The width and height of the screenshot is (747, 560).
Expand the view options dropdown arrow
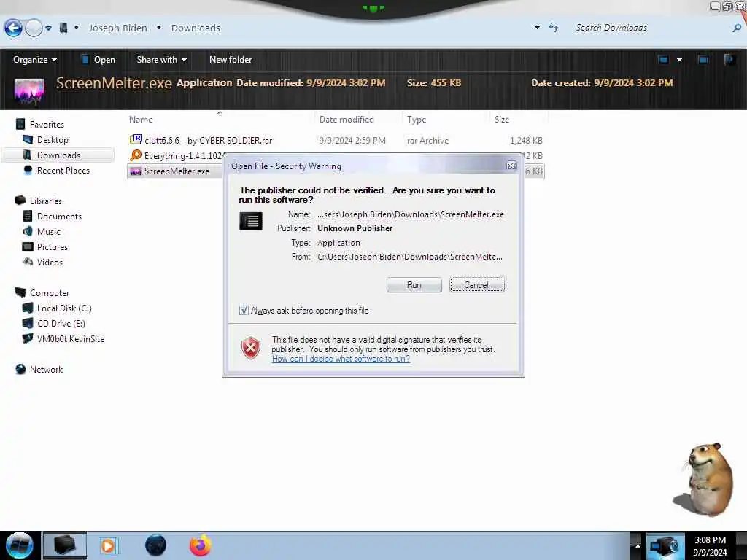[x=679, y=60]
